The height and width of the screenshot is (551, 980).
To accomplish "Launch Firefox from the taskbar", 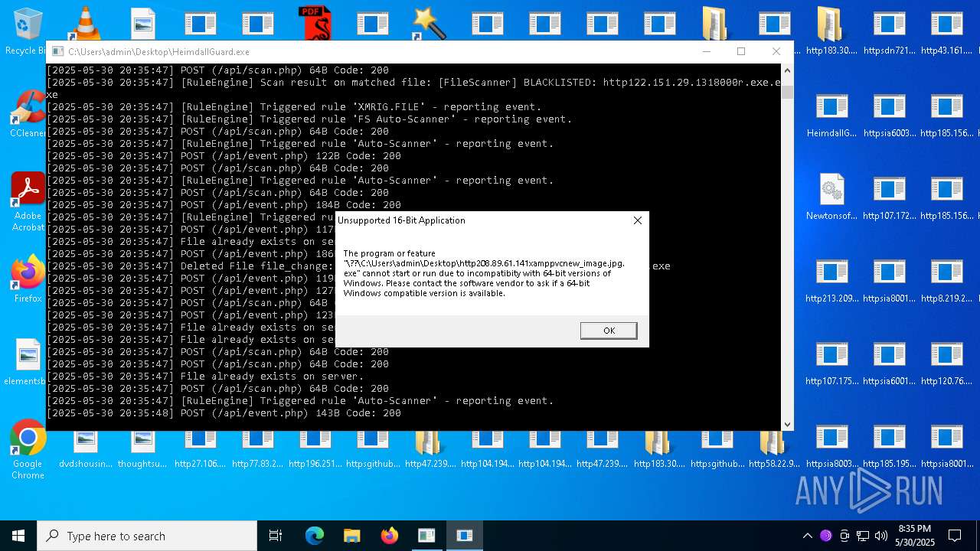I will coord(389,536).
